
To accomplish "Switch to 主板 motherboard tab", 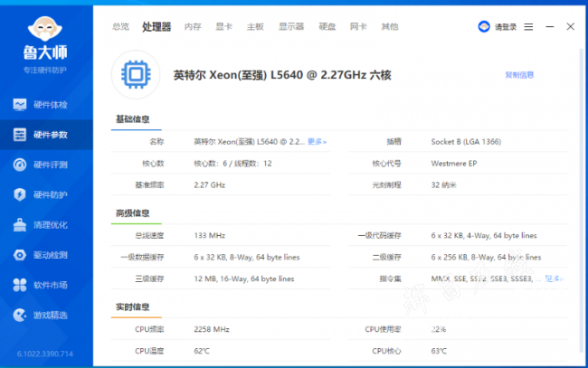I will (255, 26).
